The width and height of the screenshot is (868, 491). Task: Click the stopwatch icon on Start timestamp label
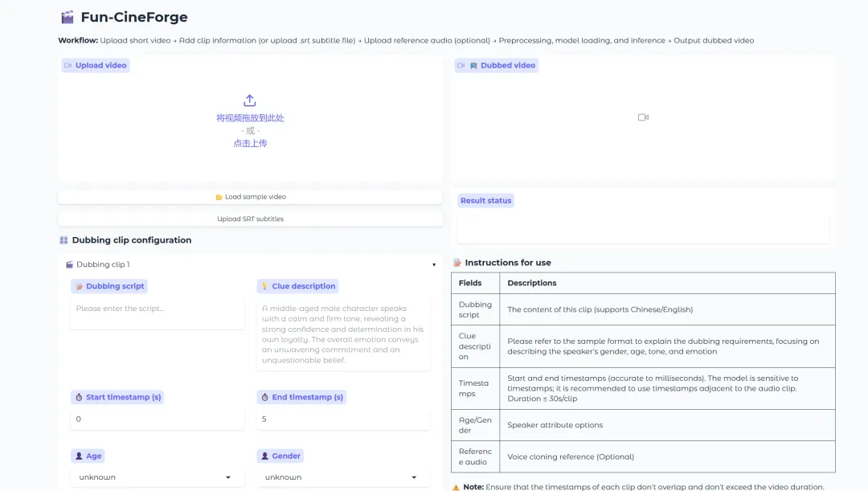pos(79,397)
